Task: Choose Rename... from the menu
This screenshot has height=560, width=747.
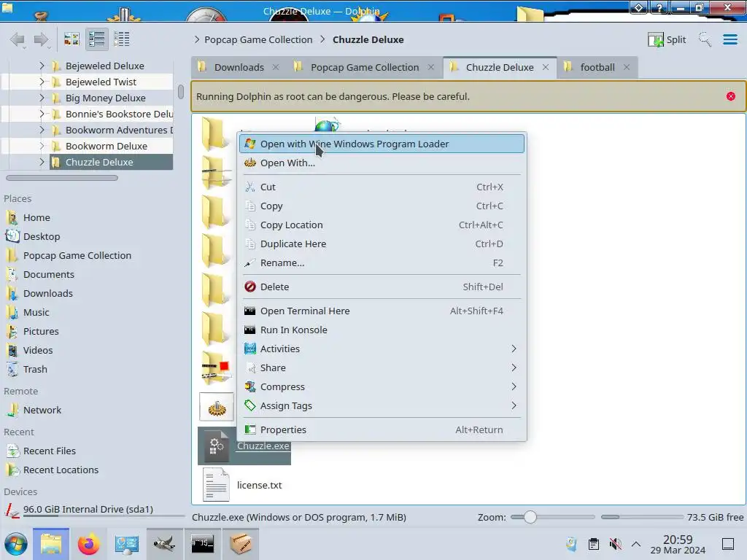Action: (x=382, y=262)
